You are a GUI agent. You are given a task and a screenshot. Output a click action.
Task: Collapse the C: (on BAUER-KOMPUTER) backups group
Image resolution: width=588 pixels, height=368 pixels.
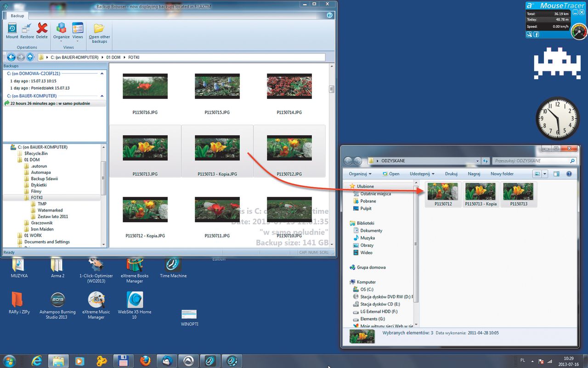(x=102, y=96)
